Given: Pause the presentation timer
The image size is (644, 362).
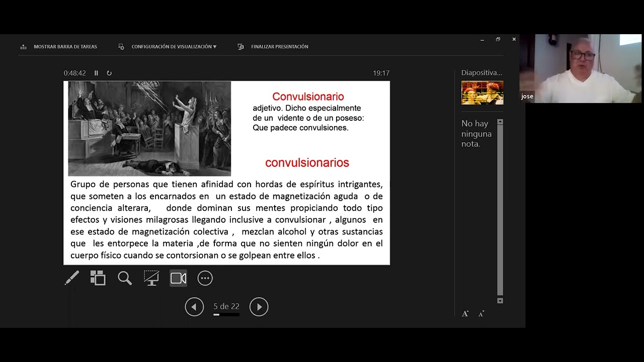Looking at the screenshot, I should tap(96, 73).
